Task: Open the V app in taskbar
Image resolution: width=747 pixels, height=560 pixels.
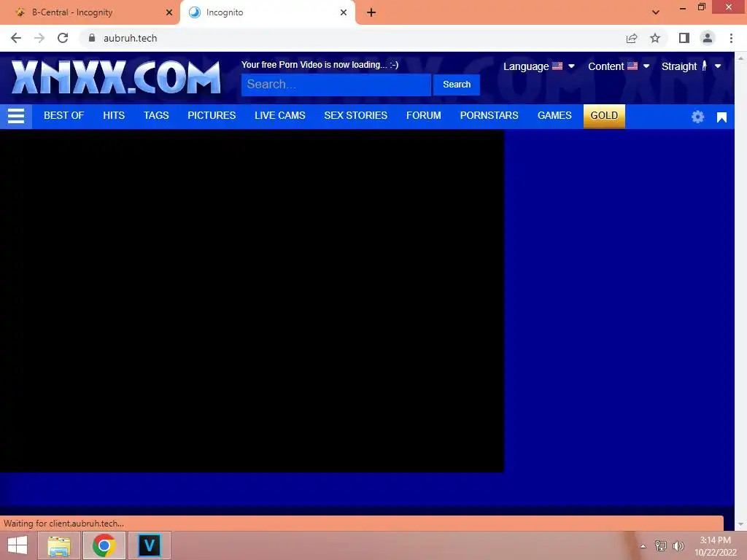Action: click(149, 545)
